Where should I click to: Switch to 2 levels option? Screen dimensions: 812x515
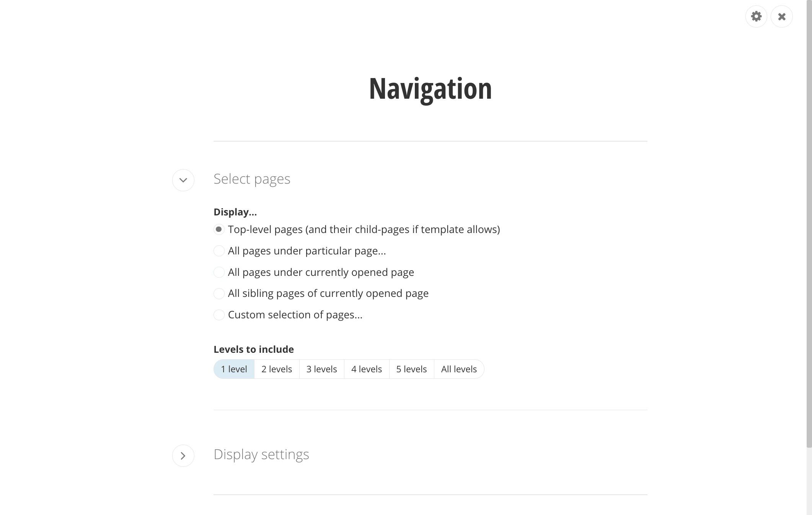[x=277, y=369]
